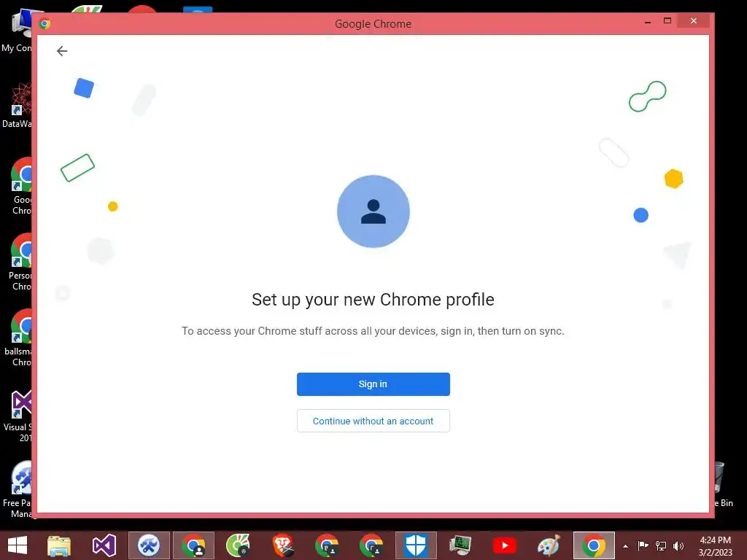Image resolution: width=747 pixels, height=560 pixels.
Task: Select the Person Chrome desktop shortcut
Action: point(20,262)
